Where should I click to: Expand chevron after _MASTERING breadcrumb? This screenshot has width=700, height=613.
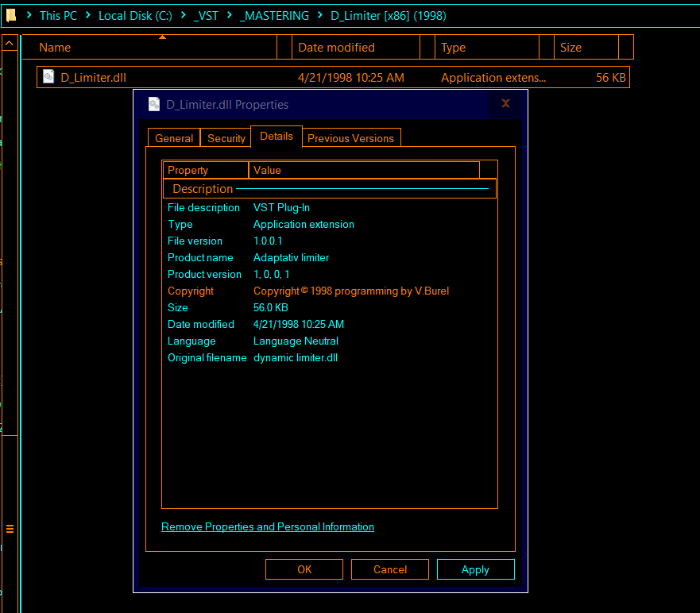320,16
